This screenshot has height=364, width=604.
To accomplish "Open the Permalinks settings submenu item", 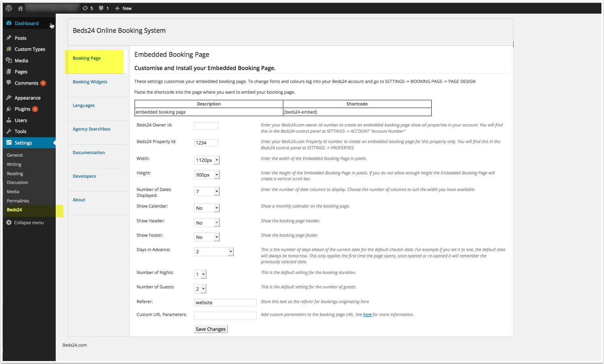I will pos(18,201).
